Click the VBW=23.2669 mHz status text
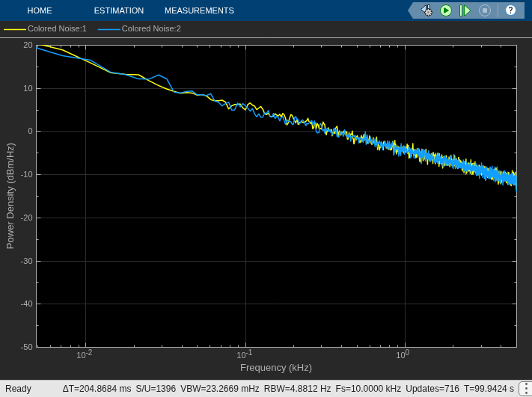This screenshot has width=532, height=397. tap(219, 389)
